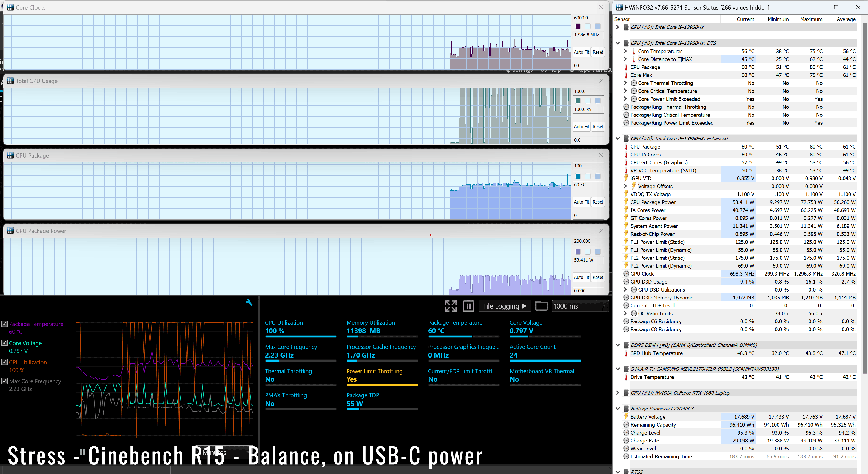Image resolution: width=868 pixels, height=474 pixels.
Task: Click the expand graph arrows icon
Action: pos(451,306)
